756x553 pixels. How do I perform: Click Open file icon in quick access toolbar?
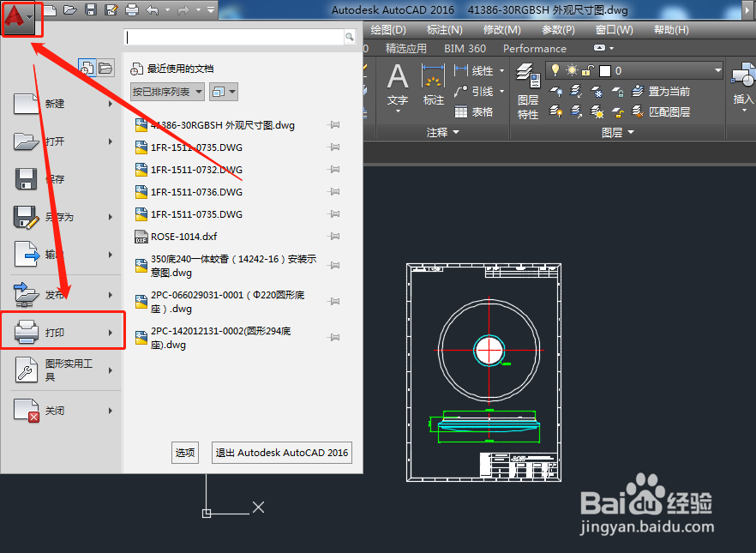tap(70, 9)
